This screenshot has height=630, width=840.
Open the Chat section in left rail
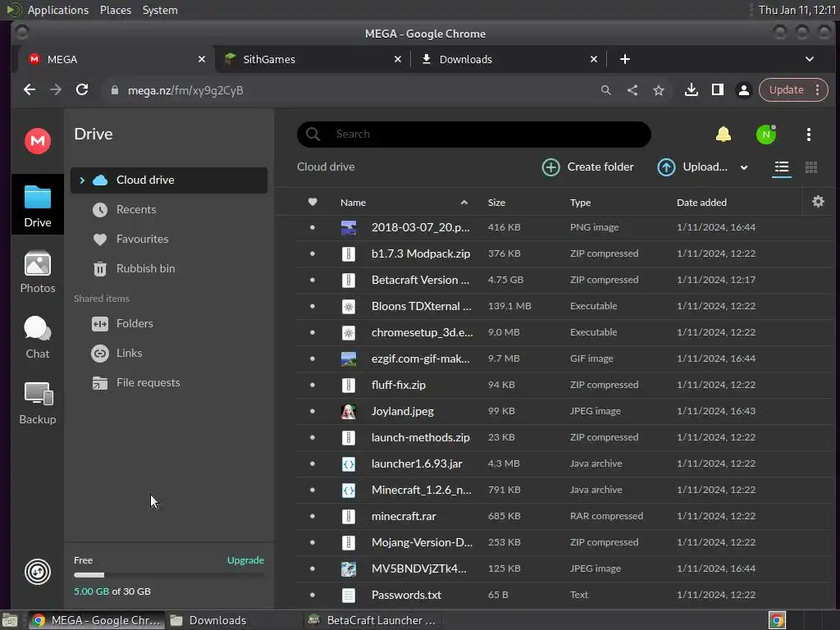point(38,337)
